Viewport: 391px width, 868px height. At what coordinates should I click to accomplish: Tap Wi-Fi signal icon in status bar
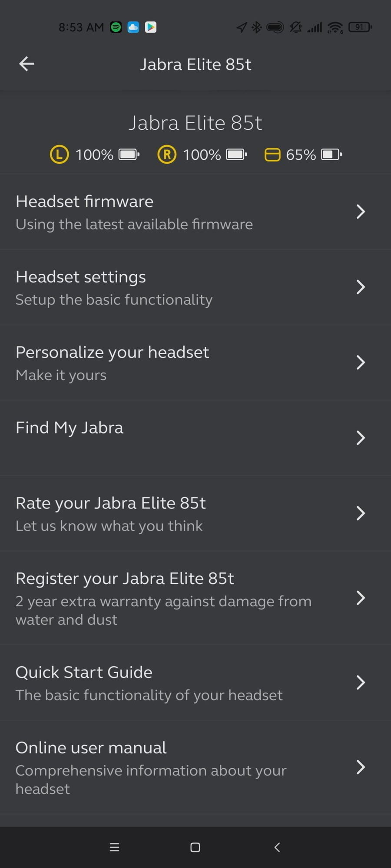pyautogui.click(x=335, y=27)
